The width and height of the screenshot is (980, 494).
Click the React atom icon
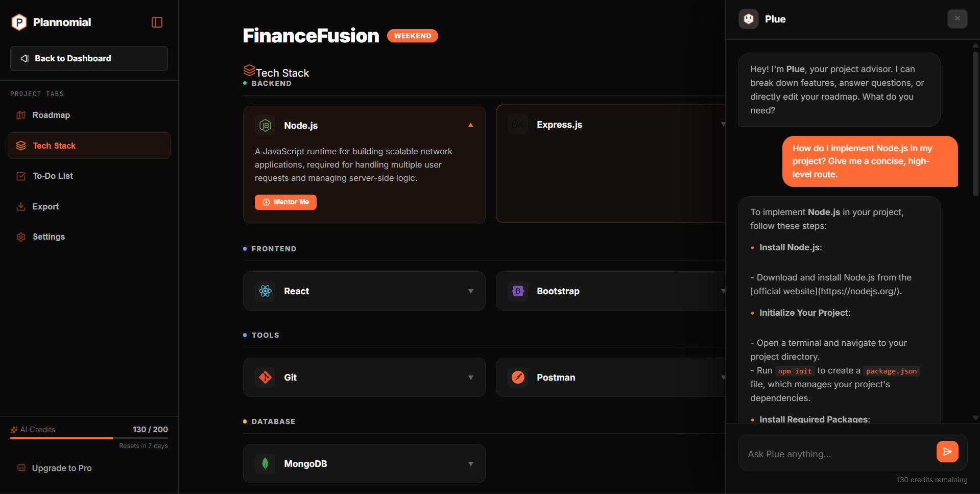pos(265,291)
